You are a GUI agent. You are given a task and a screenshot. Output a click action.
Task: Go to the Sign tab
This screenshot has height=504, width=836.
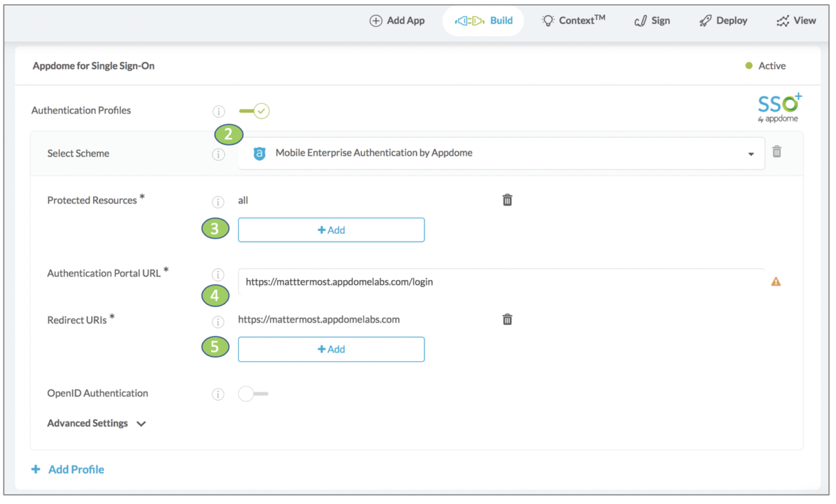point(652,21)
